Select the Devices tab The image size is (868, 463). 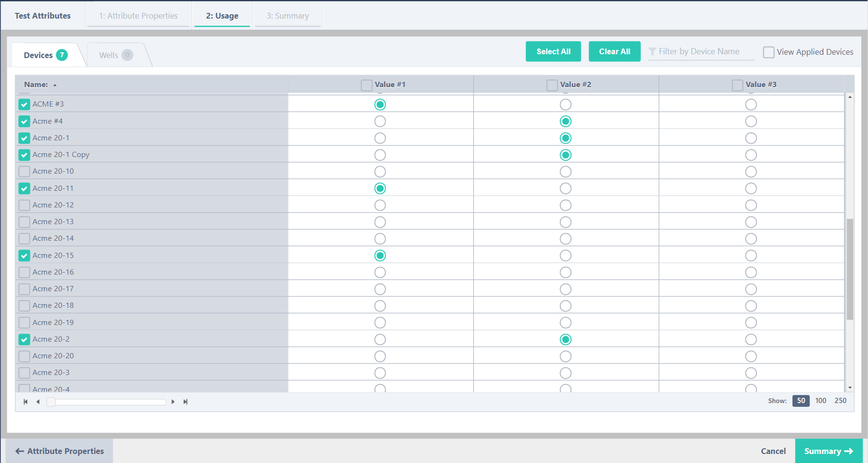pyautogui.click(x=46, y=55)
